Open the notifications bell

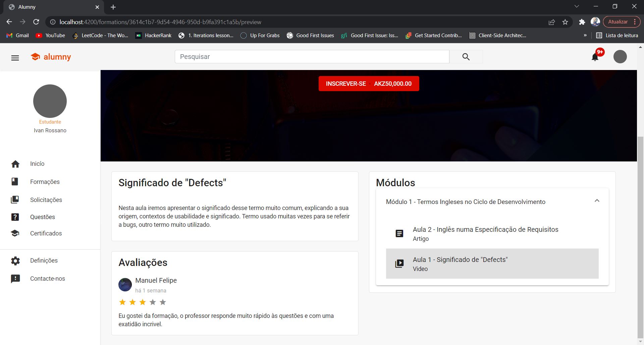(x=595, y=57)
